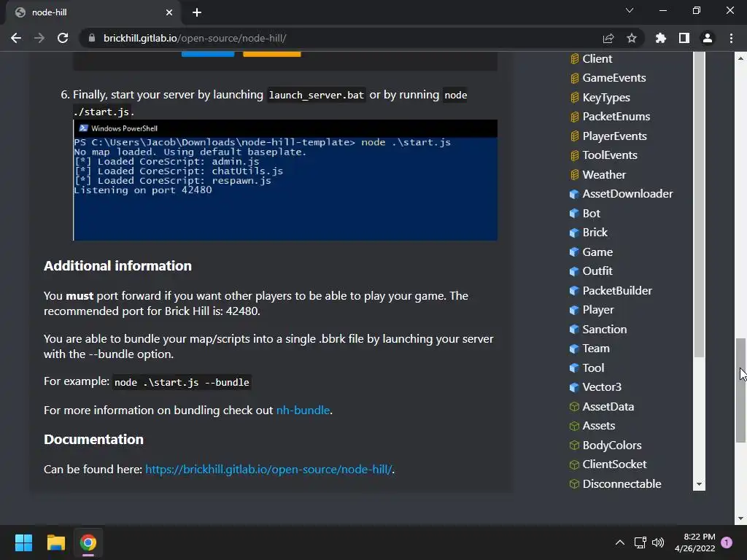Go back with the browser back arrow
This screenshot has width=747, height=560.
[16, 38]
